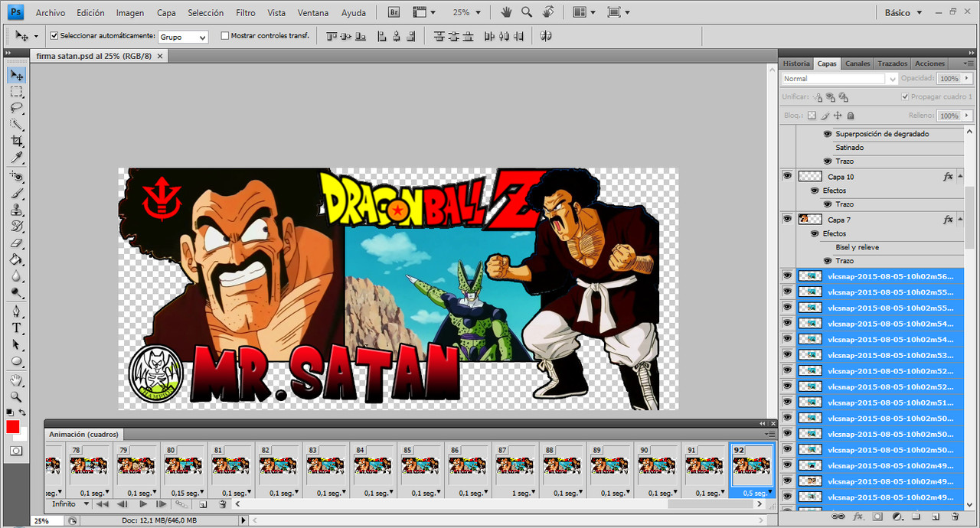The width and height of the screenshot is (980, 528).
Task: Select the Move tool
Action: [16, 75]
